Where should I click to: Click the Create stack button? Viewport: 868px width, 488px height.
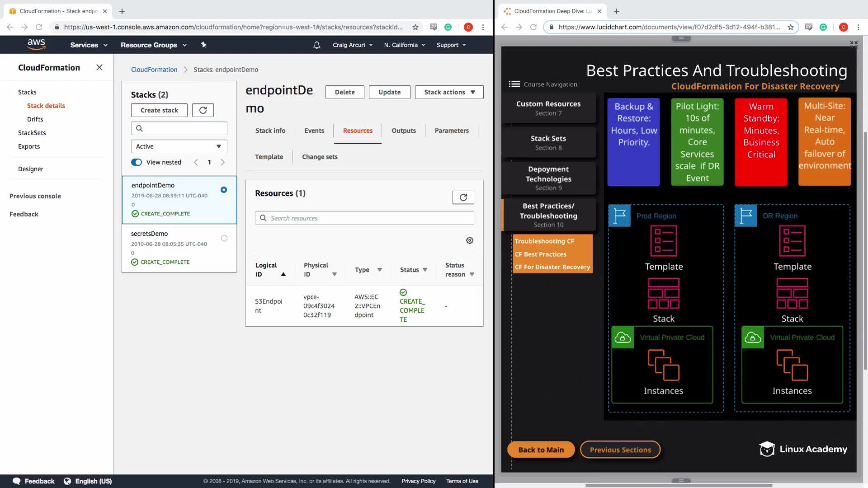pos(159,110)
